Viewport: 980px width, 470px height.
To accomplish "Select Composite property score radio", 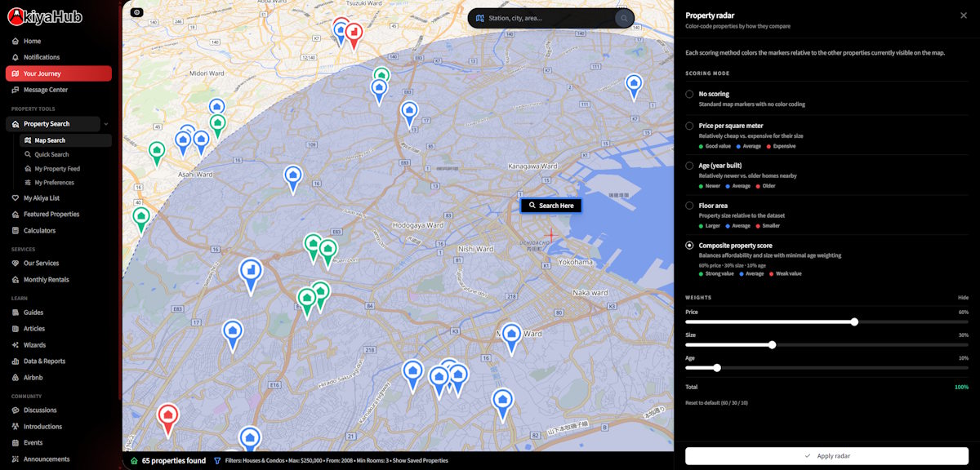I will click(690, 246).
